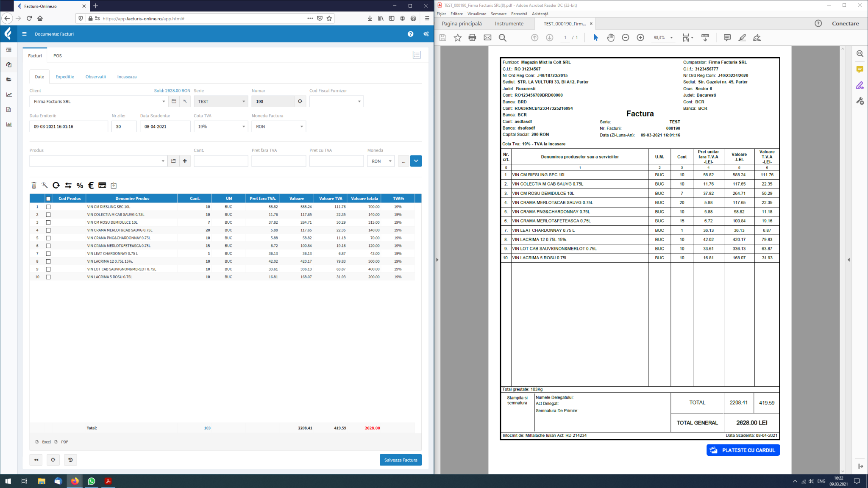This screenshot has height=488, width=868.
Task: Click the refresh number icon next to Numar field
Action: point(300,101)
